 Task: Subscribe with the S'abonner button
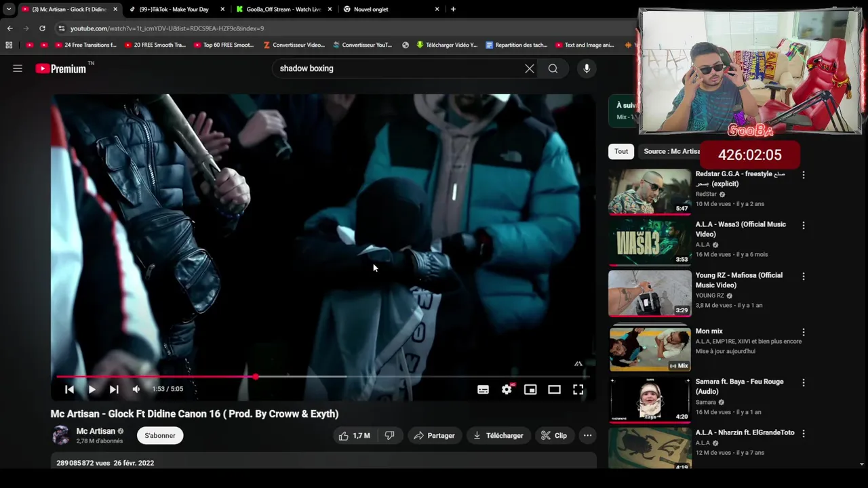tap(160, 436)
